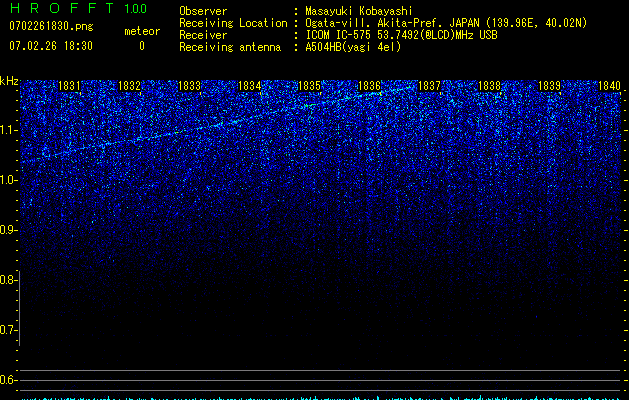Click the 0.7 frequency axis label
The width and height of the screenshot is (629, 400).
[x=9, y=330]
